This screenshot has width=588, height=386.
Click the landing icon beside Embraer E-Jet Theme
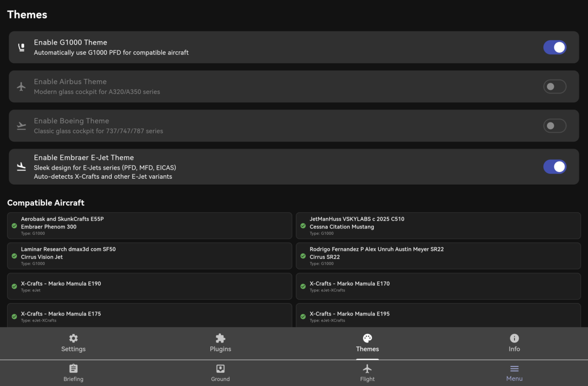(21, 167)
